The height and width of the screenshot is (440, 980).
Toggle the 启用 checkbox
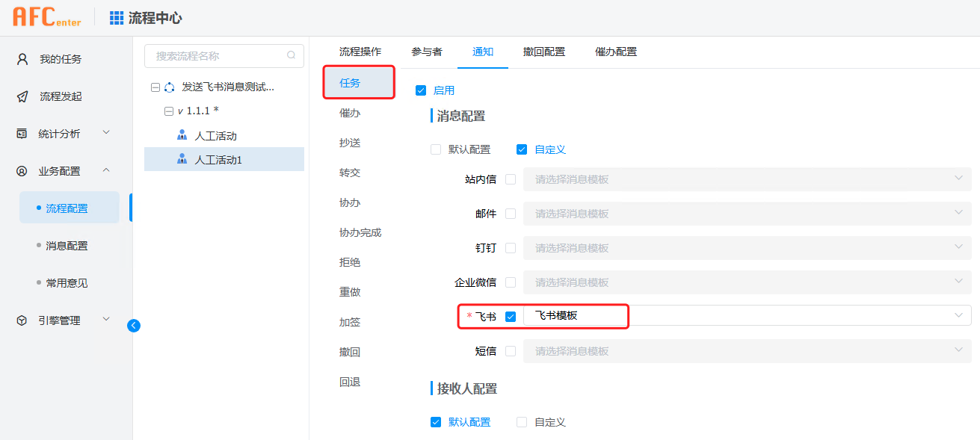coord(421,90)
